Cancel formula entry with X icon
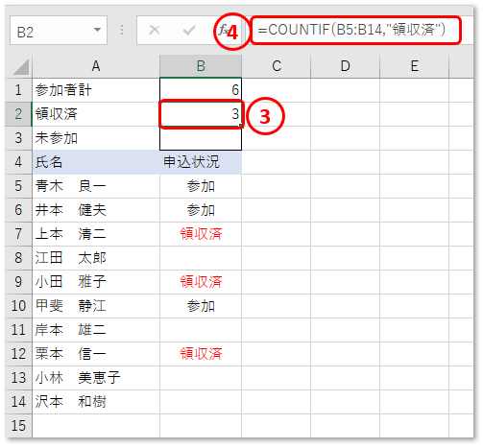 [x=155, y=30]
